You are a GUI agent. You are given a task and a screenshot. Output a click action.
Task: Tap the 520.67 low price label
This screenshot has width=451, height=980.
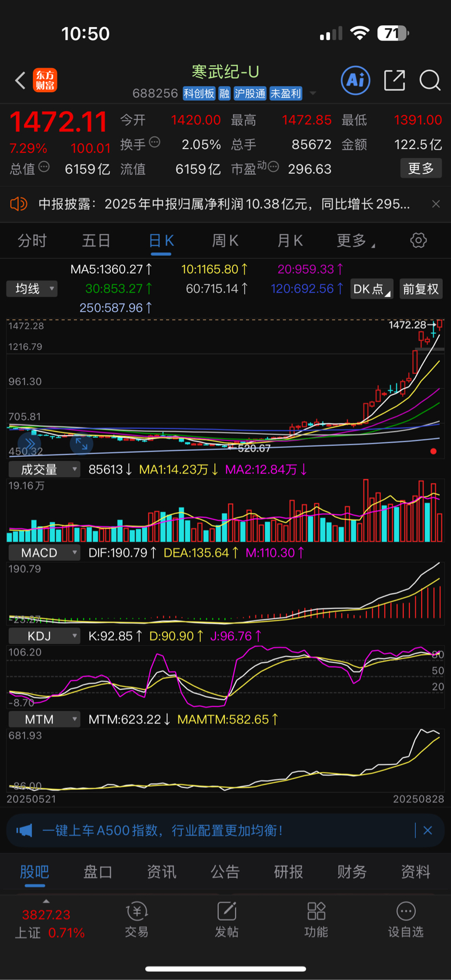(254, 448)
